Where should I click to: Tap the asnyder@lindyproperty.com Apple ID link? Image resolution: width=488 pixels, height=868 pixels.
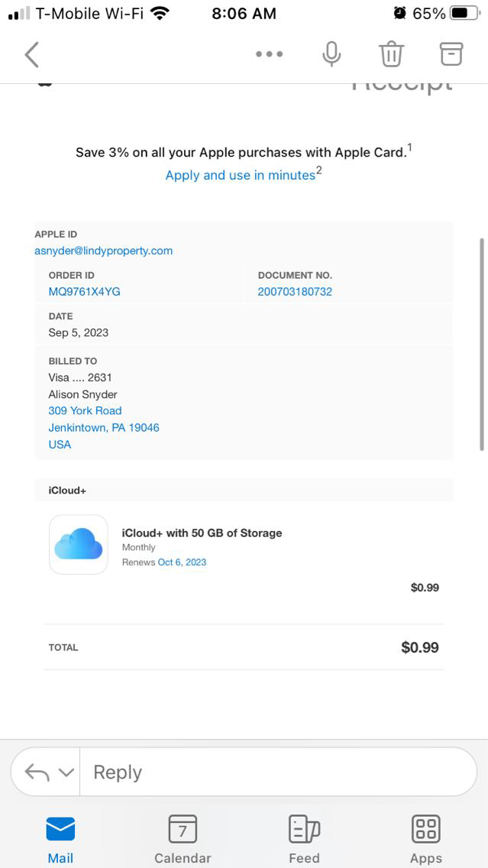(x=104, y=251)
